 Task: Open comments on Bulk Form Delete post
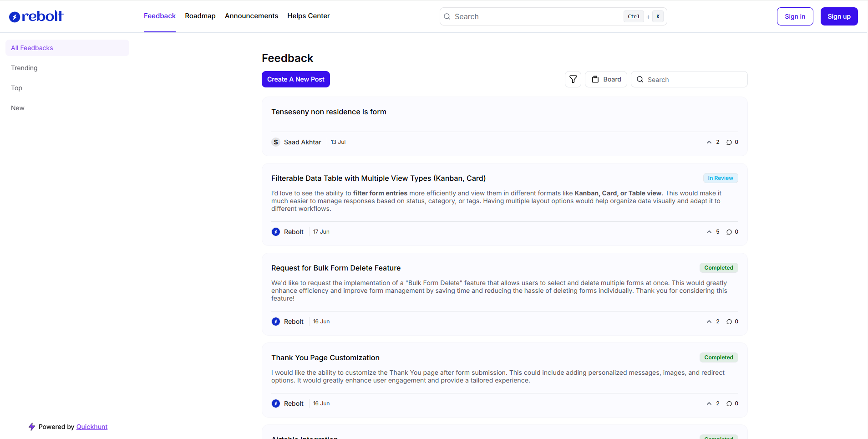[732, 322]
